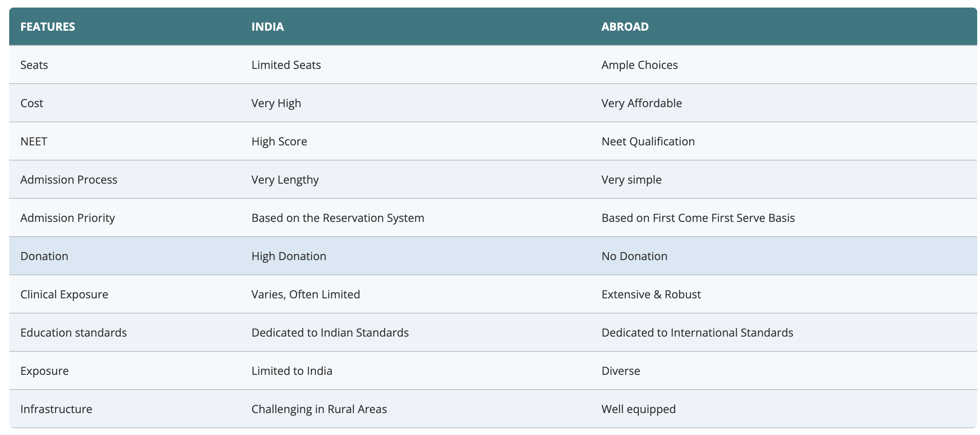Select the Seats row label

tap(34, 65)
